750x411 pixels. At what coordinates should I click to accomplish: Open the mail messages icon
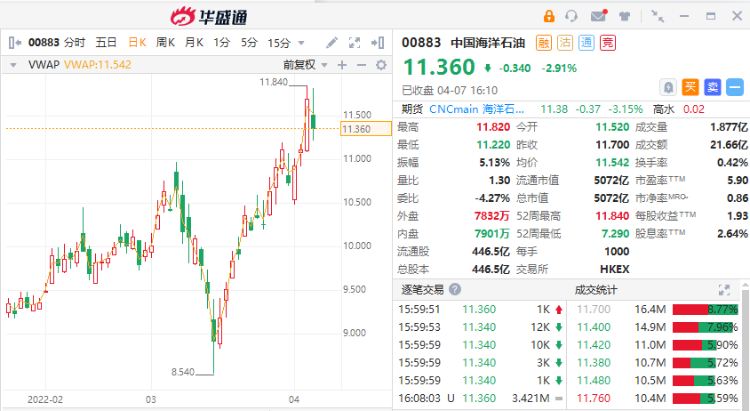point(599,16)
